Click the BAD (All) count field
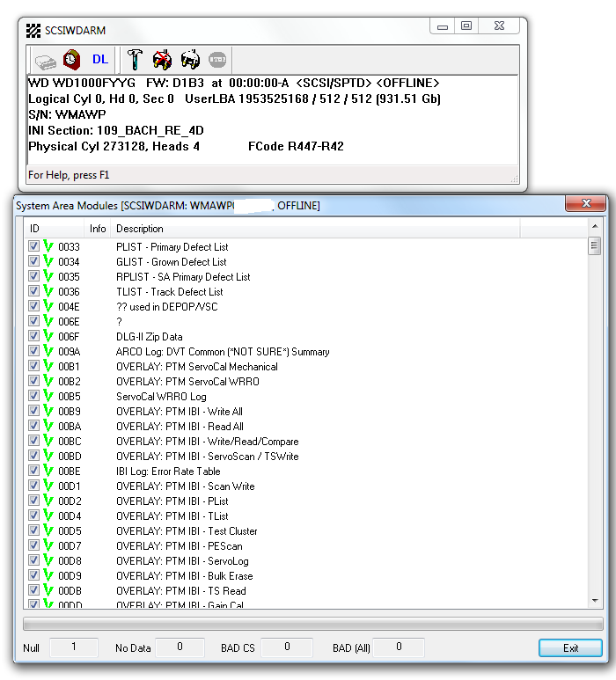Screen dimensions: 616x680 [x=399, y=647]
